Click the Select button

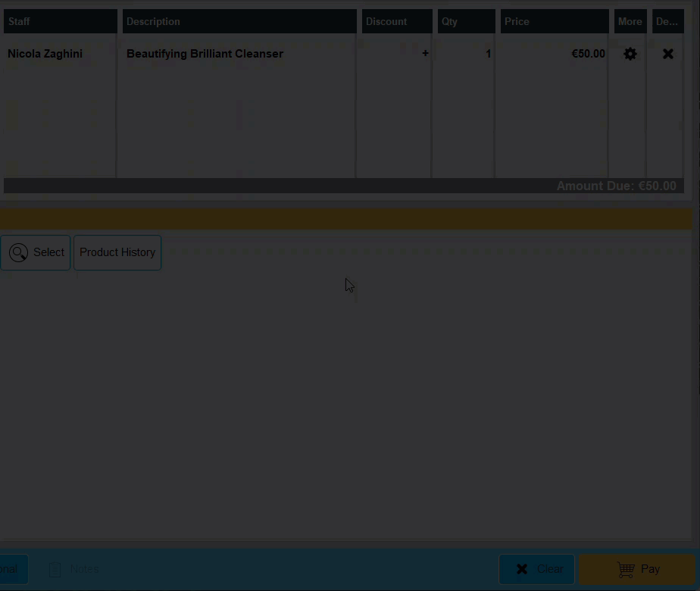[36, 252]
